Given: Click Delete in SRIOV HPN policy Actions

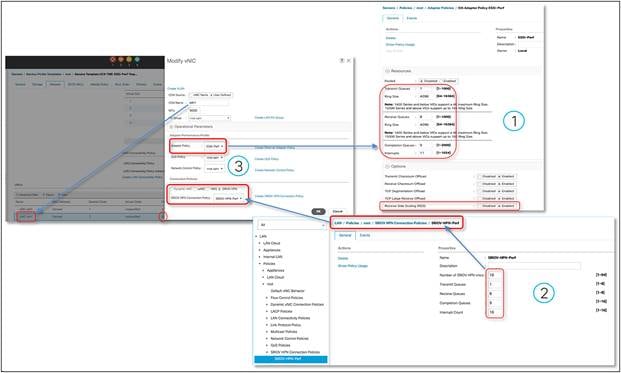Looking at the screenshot, I should (x=343, y=258).
